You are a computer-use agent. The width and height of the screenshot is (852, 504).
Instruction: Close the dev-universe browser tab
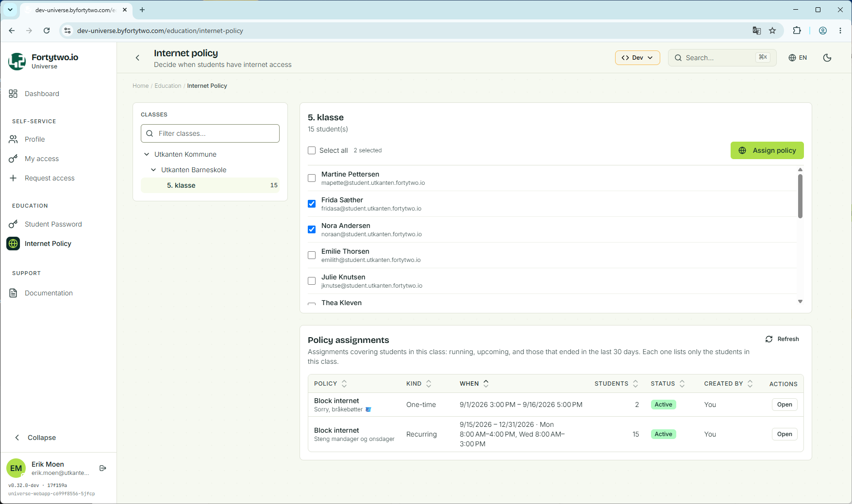125,10
